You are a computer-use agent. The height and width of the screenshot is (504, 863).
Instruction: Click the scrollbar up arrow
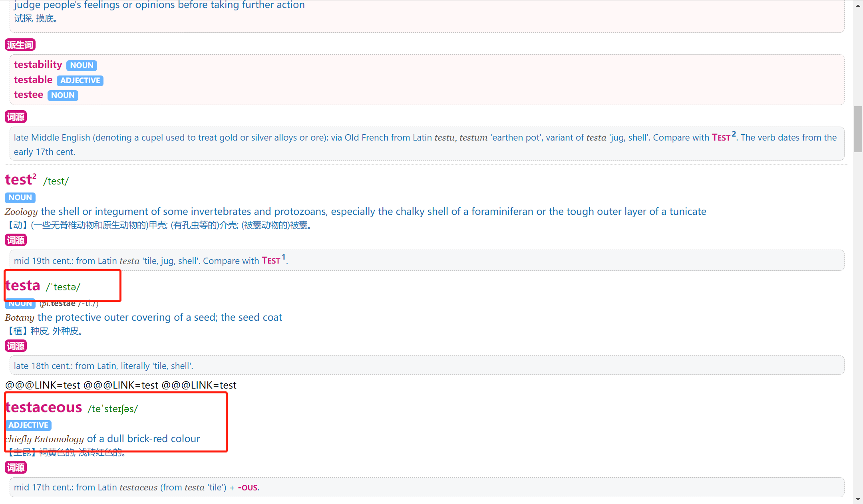[x=858, y=5]
